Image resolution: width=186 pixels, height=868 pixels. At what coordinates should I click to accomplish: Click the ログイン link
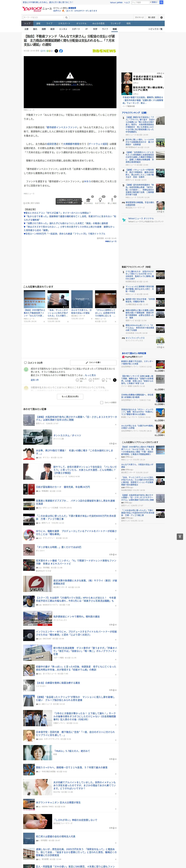(57, 11)
